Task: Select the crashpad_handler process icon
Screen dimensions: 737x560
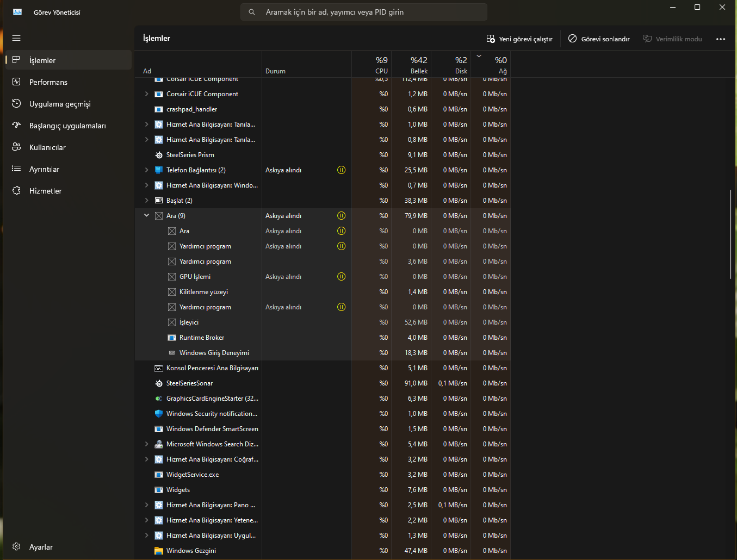Action: [x=159, y=109]
